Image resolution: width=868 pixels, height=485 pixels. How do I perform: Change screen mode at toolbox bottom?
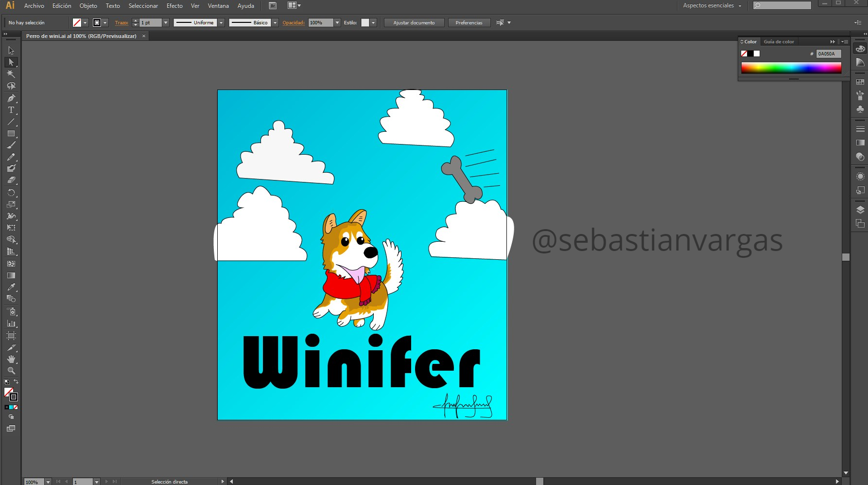(x=11, y=429)
